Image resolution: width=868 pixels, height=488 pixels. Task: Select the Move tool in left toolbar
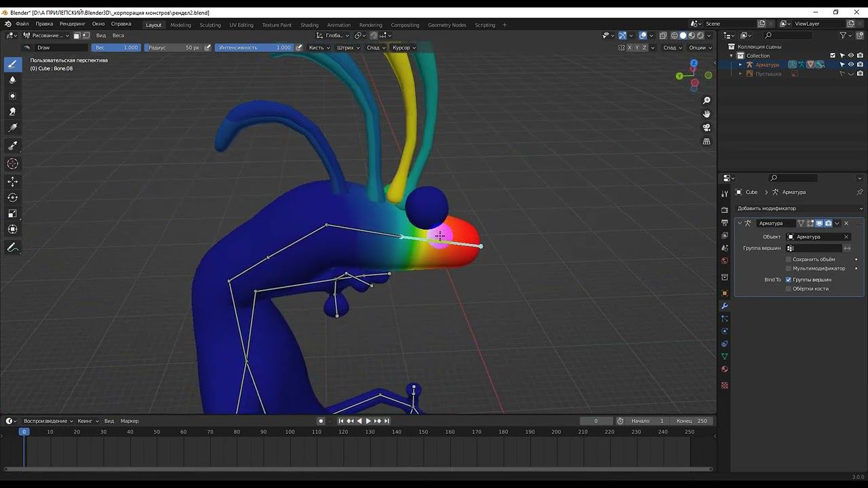[x=12, y=181]
